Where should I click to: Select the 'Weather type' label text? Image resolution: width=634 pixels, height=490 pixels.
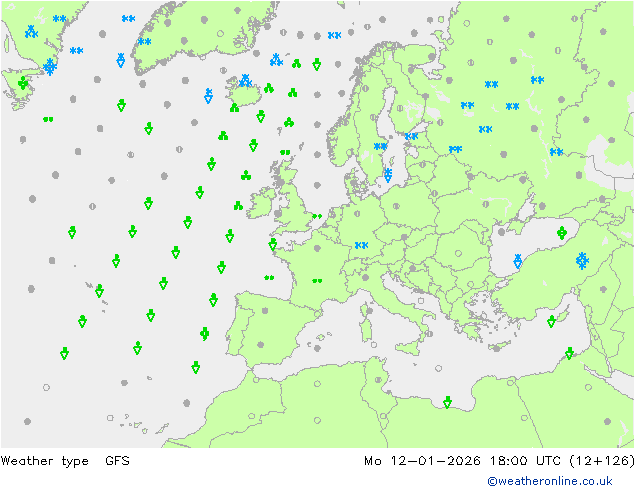click(x=44, y=460)
